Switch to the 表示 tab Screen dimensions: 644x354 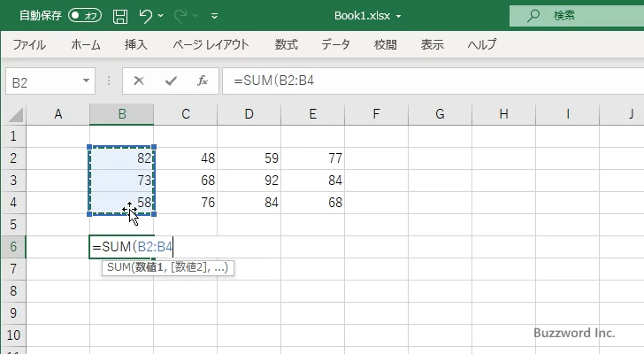click(x=432, y=44)
